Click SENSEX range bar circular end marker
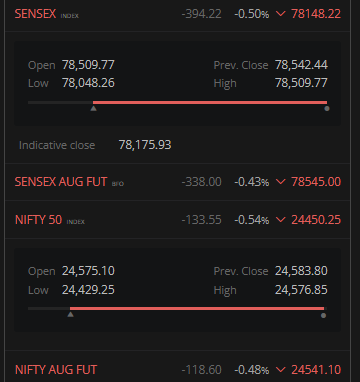360x382 pixels. [327, 108]
